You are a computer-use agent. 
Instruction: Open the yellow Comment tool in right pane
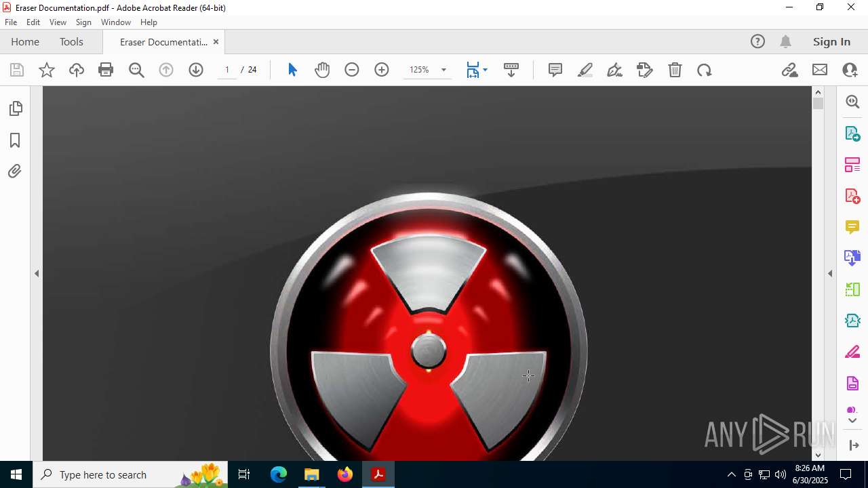(x=852, y=227)
